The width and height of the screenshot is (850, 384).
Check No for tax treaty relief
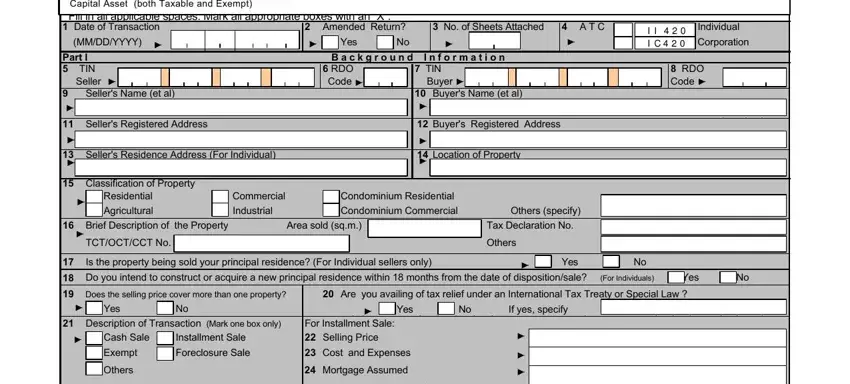point(446,309)
